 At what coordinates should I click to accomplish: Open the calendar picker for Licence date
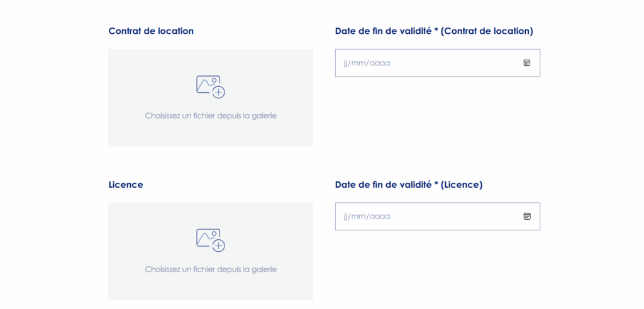tap(527, 216)
